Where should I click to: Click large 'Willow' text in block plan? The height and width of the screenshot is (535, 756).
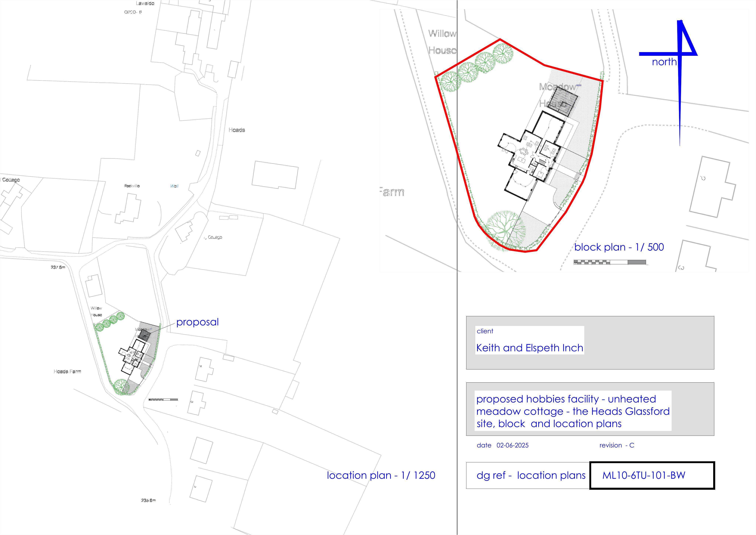click(x=442, y=34)
